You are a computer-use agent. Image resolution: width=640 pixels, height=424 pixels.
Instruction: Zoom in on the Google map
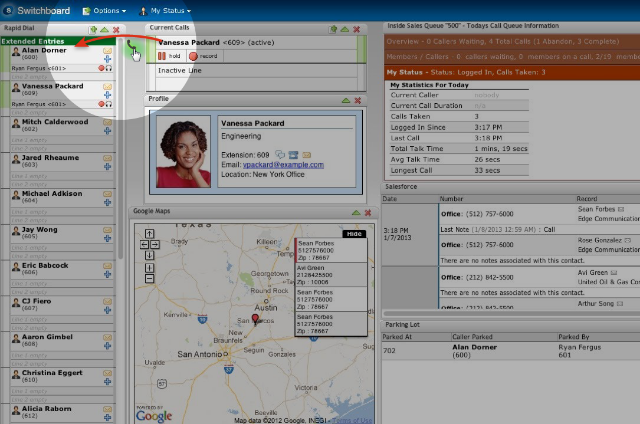[x=149, y=268]
